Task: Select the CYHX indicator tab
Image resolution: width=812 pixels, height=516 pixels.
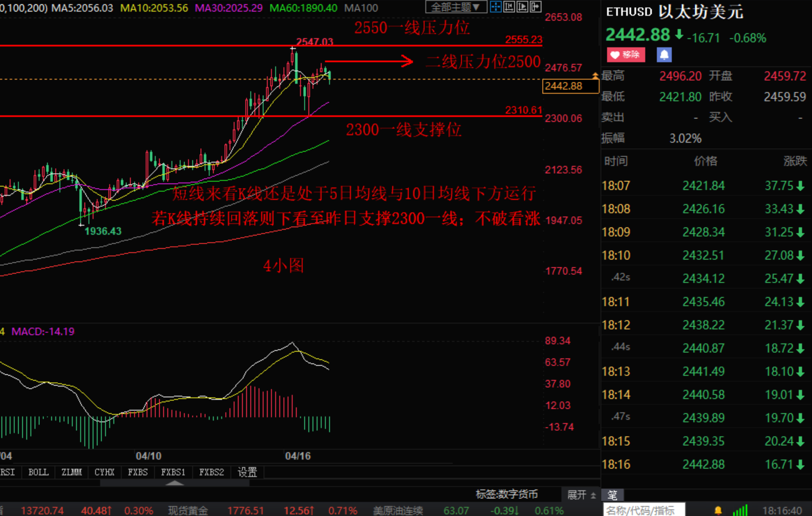Action: click(104, 472)
